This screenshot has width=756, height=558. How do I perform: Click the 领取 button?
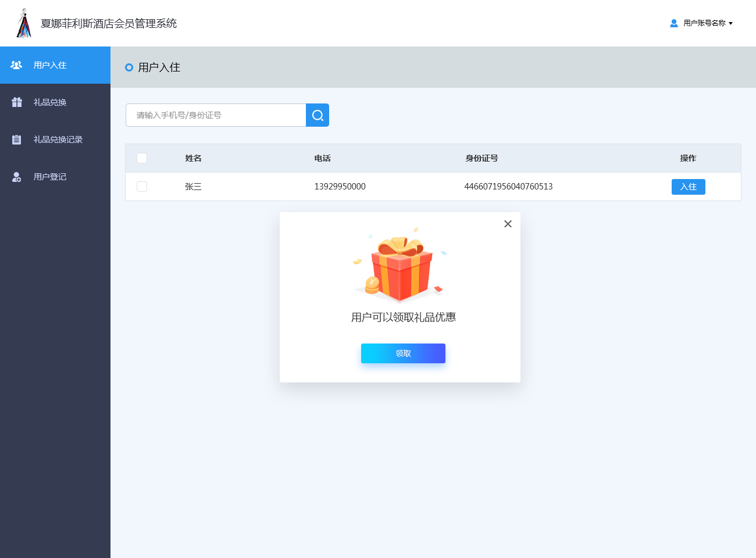pyautogui.click(x=403, y=353)
